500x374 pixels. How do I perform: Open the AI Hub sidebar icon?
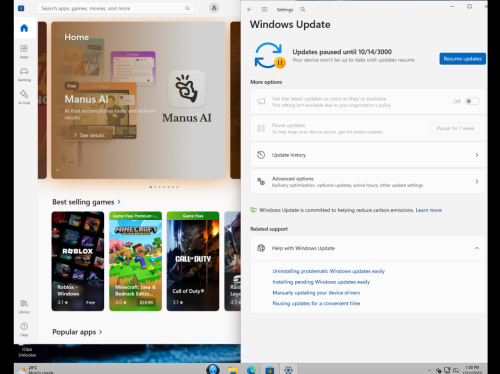[24, 97]
